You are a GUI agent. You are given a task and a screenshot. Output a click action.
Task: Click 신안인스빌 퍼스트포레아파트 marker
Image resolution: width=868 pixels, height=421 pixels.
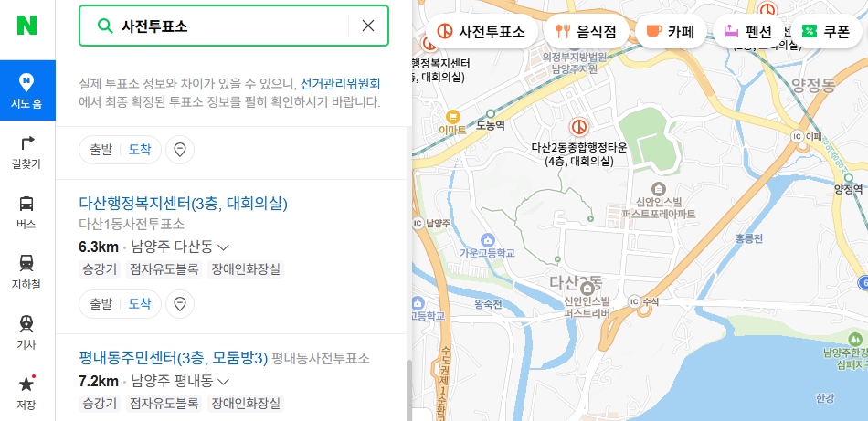[659, 188]
